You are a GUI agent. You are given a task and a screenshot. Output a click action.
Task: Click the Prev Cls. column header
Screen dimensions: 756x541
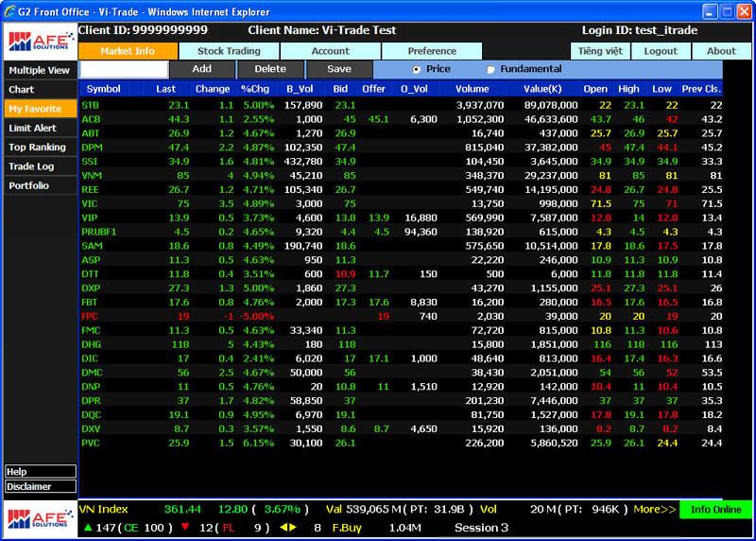coord(701,89)
